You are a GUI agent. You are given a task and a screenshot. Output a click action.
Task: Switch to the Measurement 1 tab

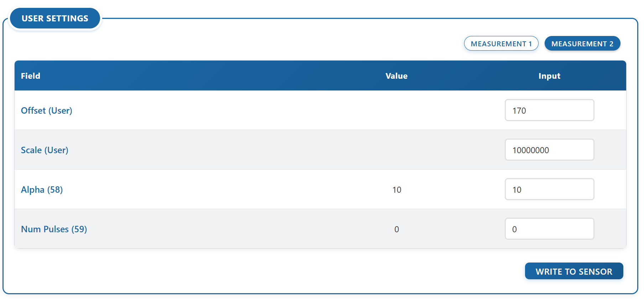tap(501, 43)
